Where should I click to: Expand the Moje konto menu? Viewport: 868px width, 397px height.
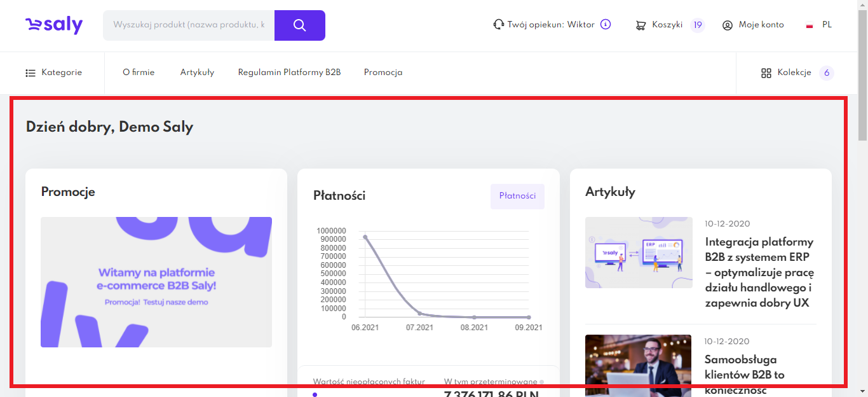pos(761,25)
